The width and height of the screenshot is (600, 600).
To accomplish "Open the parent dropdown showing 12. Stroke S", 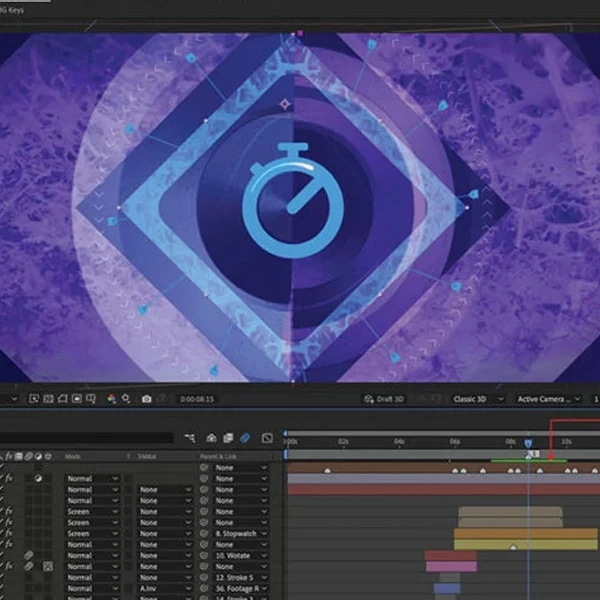I will 240,577.
